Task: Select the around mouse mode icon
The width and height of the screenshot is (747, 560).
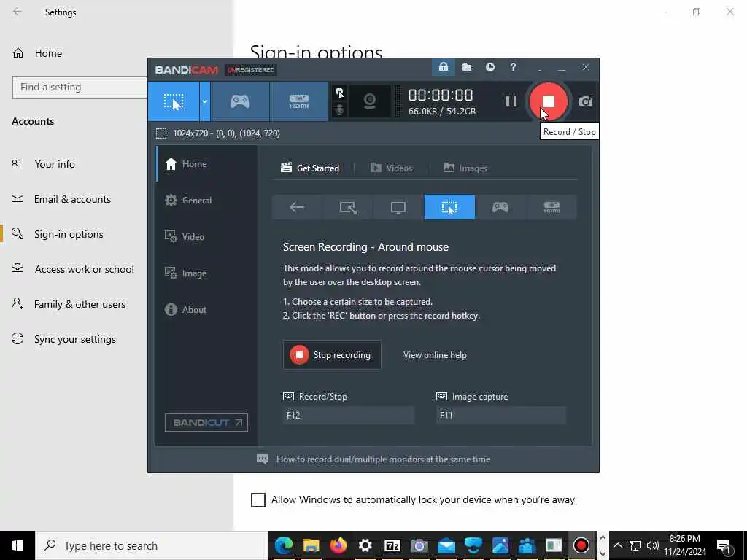Action: click(449, 207)
